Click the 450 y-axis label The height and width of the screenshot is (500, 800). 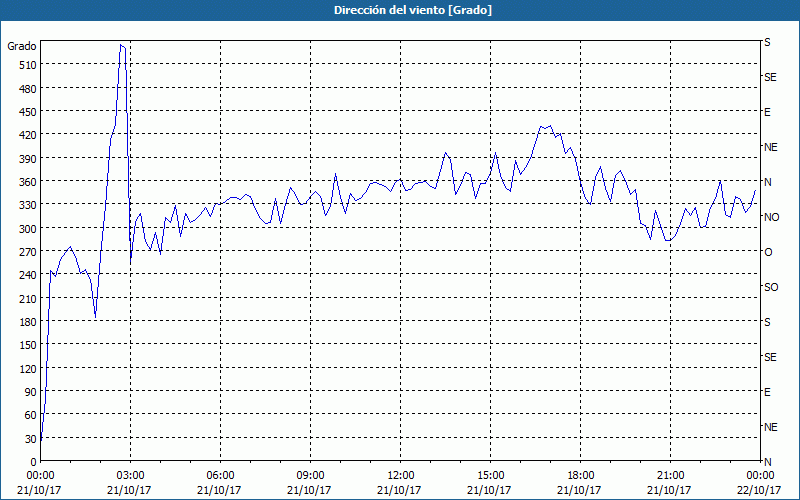28,112
